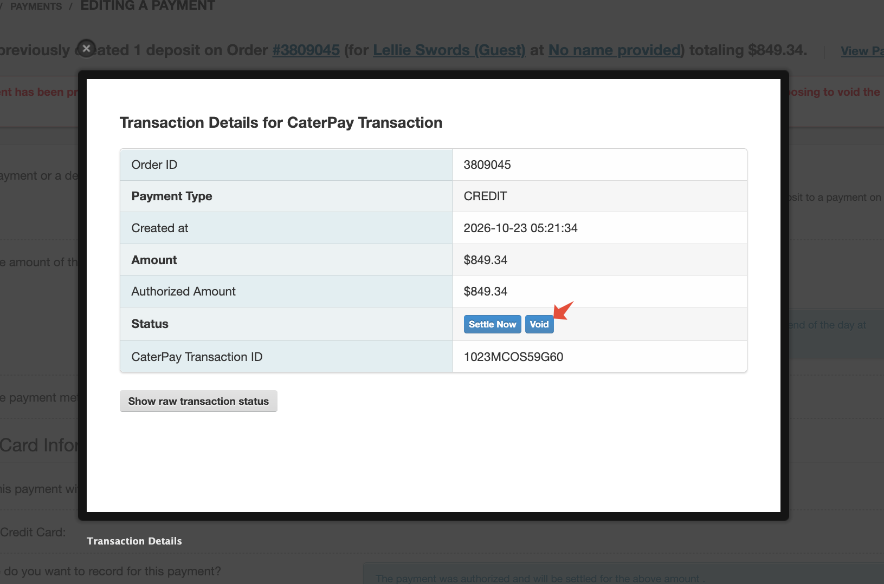Viewport: 884px width, 584px height.
Task: Close the transaction details modal
Action: (x=86, y=48)
